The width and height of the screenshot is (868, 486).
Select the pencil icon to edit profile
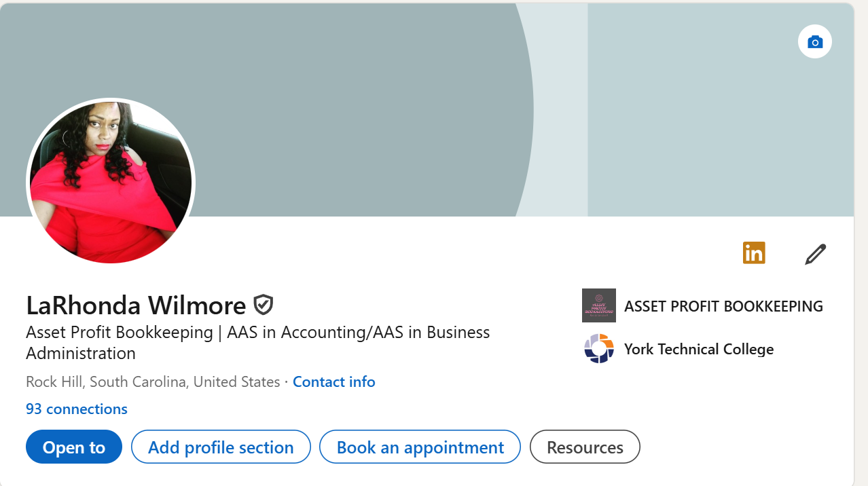click(814, 253)
